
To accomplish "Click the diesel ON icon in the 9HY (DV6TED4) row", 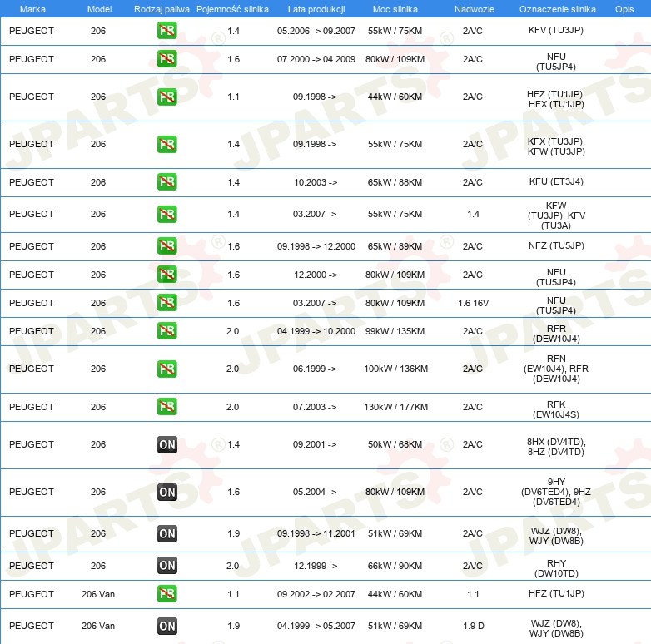I will [x=167, y=492].
